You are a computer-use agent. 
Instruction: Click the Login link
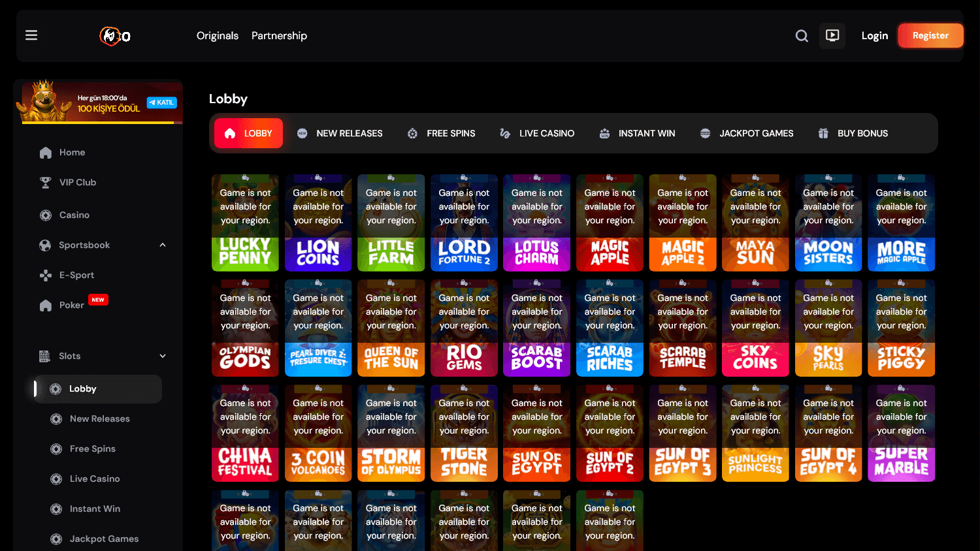[874, 35]
